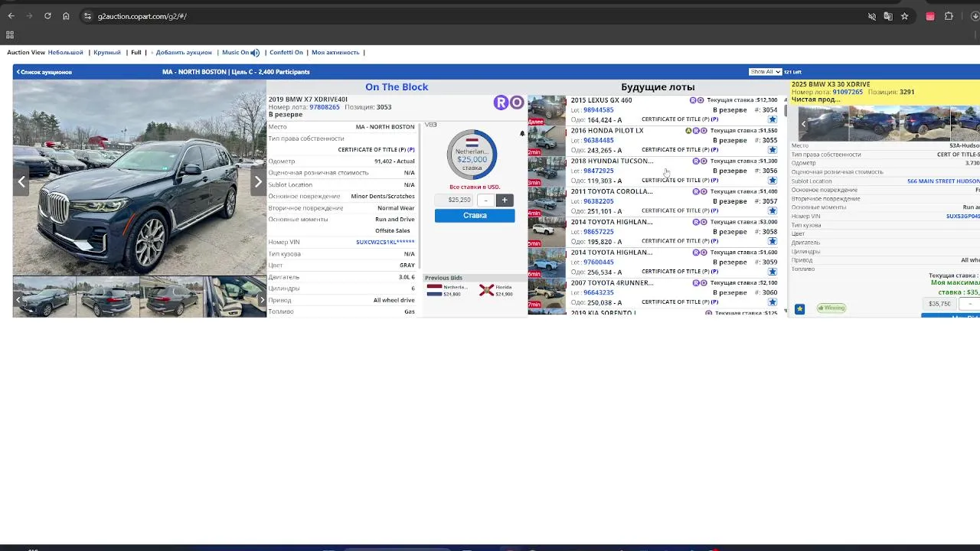Switch auction view to Full
Image resolution: width=980 pixels, height=551 pixels.
point(136,53)
